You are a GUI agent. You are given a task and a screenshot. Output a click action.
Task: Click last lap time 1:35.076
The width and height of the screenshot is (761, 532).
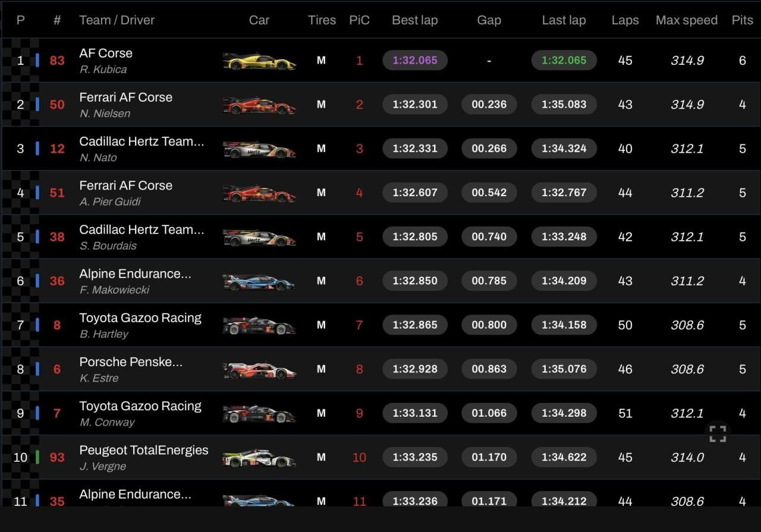pos(564,369)
